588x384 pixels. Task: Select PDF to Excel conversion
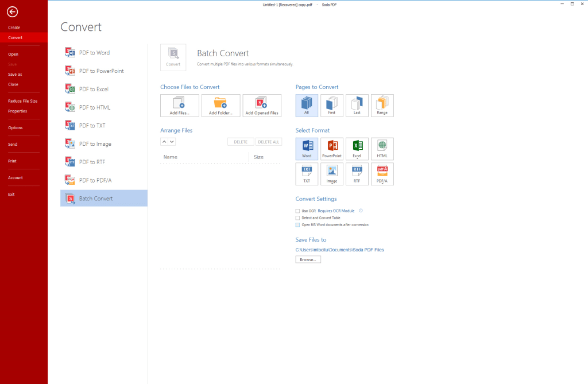click(104, 89)
